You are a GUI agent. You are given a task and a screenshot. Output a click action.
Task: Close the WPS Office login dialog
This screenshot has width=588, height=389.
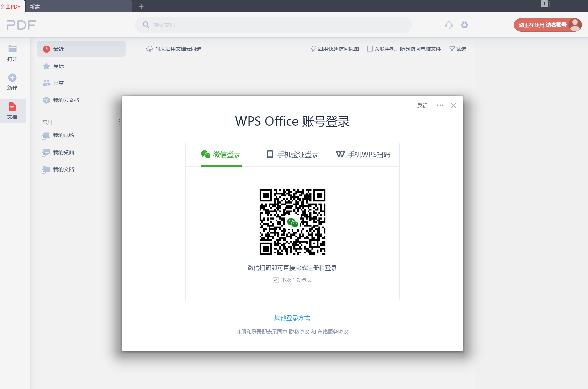454,106
